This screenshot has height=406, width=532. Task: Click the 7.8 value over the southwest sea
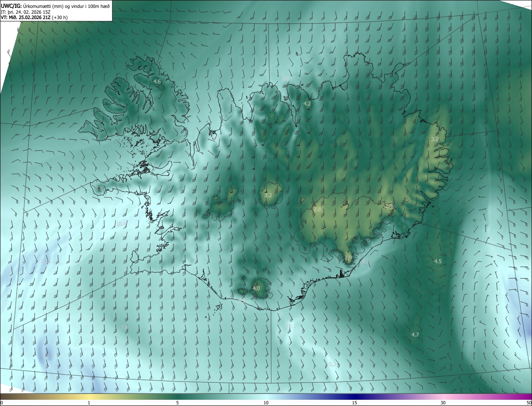point(124,328)
